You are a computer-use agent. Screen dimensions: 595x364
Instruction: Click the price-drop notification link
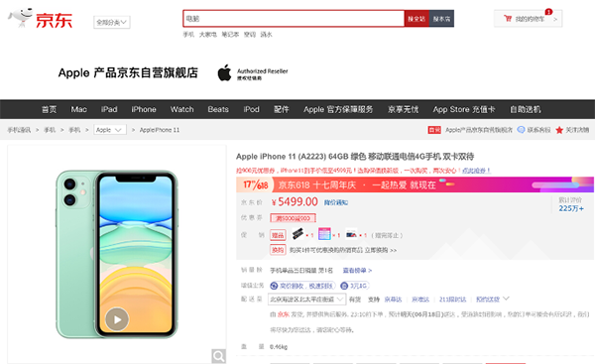click(x=336, y=202)
